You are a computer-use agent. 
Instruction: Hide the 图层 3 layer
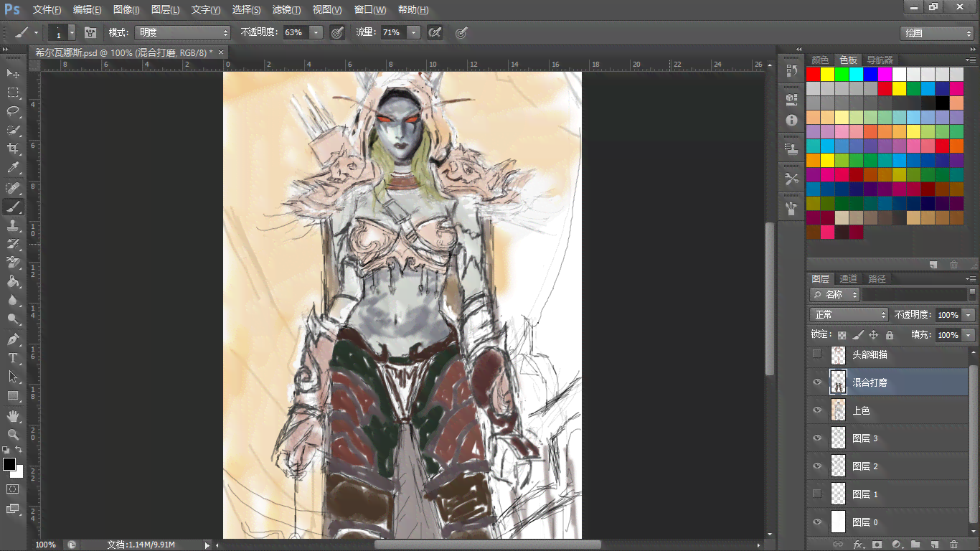click(x=816, y=438)
